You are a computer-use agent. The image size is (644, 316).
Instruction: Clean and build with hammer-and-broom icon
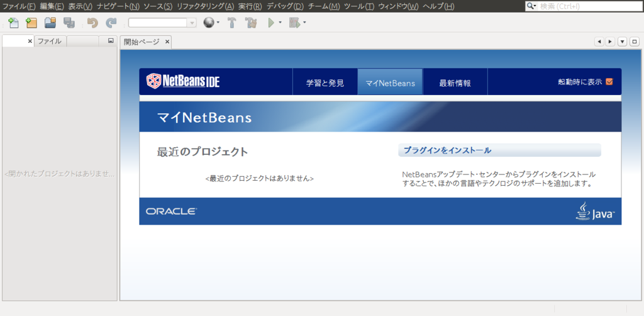pyautogui.click(x=250, y=23)
